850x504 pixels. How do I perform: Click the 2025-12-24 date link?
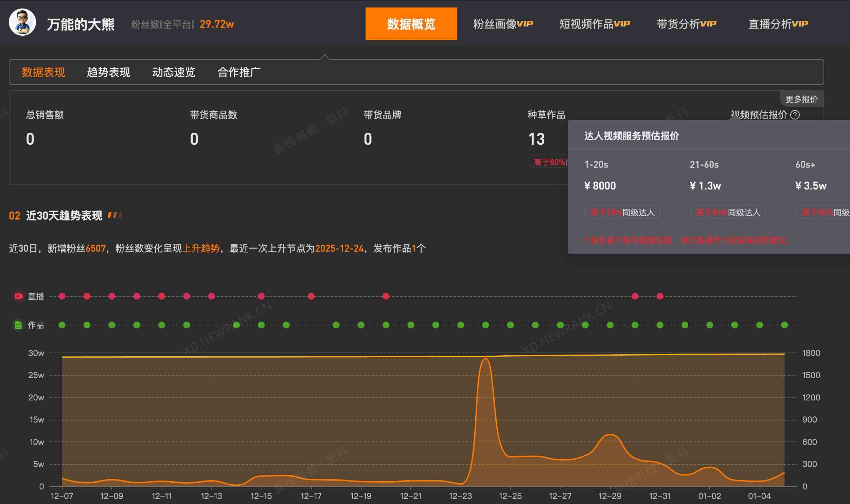[x=339, y=248]
